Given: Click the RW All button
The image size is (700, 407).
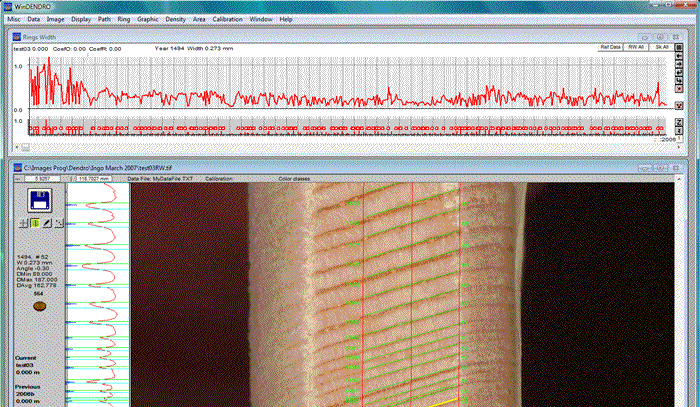Looking at the screenshot, I should (636, 47).
